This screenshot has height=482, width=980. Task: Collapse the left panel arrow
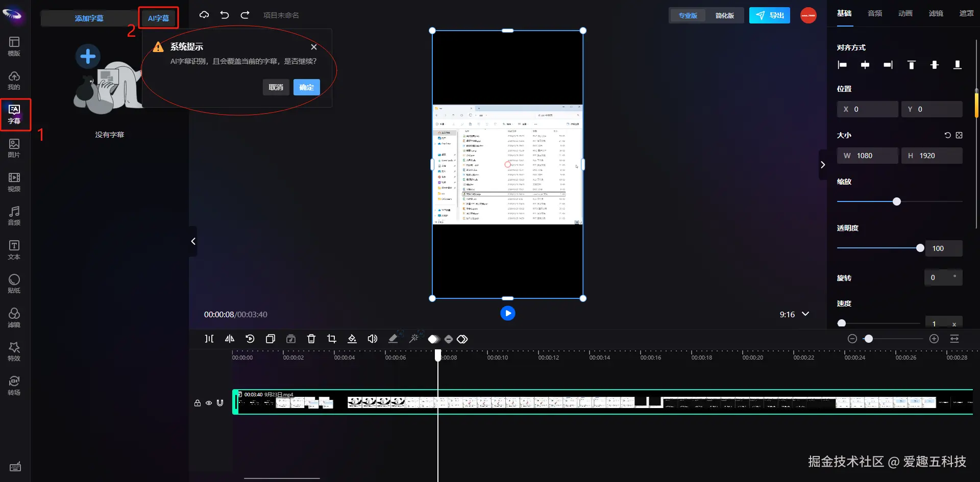click(x=193, y=241)
